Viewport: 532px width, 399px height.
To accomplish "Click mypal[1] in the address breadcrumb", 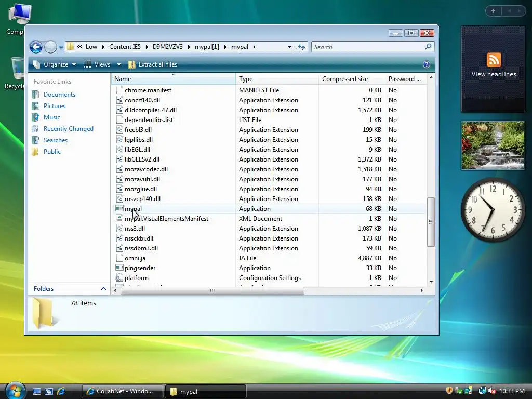I will coord(207,47).
